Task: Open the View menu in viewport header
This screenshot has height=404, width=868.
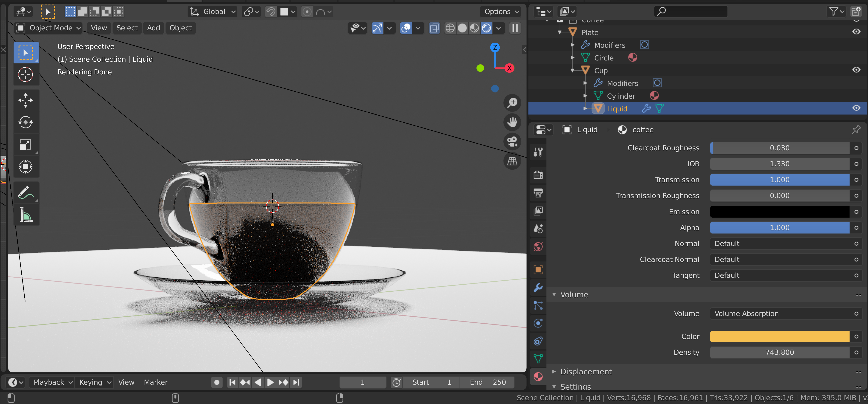Action: click(x=99, y=28)
